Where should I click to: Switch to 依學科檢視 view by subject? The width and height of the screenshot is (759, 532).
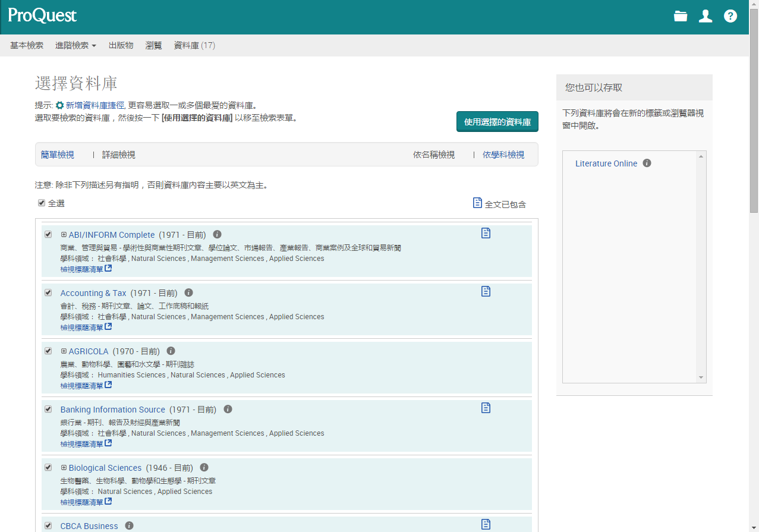(503, 155)
